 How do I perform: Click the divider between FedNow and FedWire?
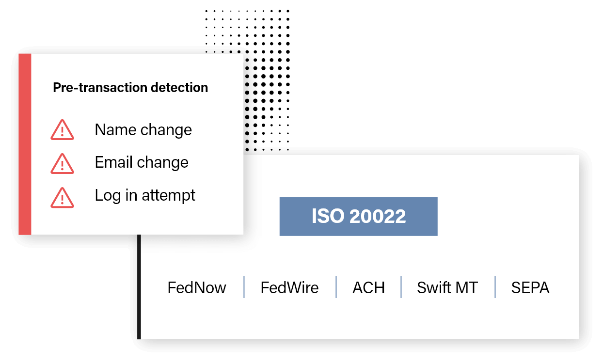244,287
